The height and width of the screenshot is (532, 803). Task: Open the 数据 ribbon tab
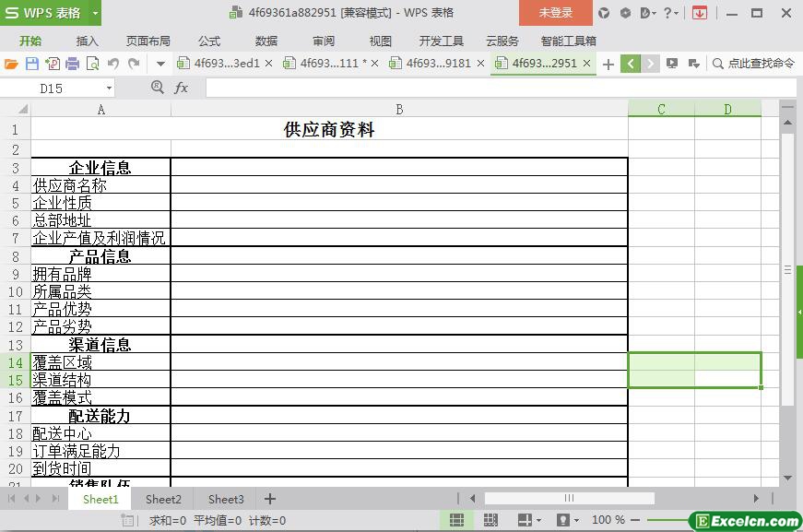[x=266, y=41]
